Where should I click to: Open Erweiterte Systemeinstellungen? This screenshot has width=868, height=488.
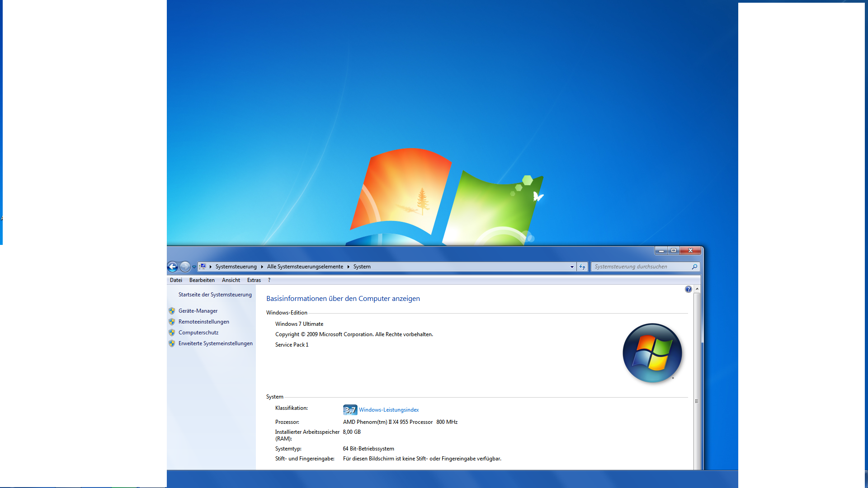[215, 343]
